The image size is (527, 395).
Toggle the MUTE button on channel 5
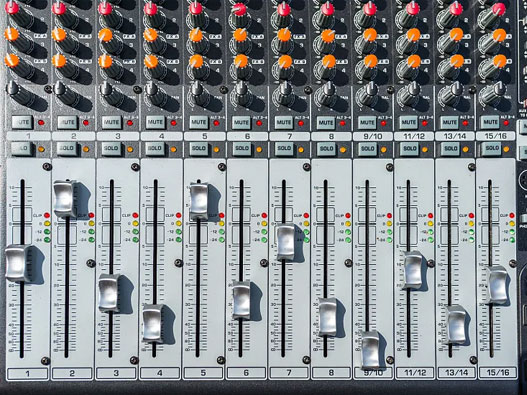click(x=199, y=122)
